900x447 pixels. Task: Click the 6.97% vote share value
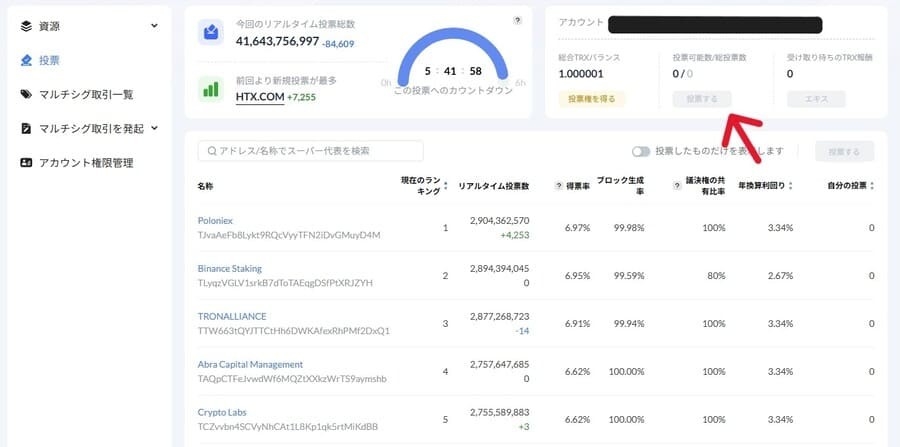pos(577,228)
